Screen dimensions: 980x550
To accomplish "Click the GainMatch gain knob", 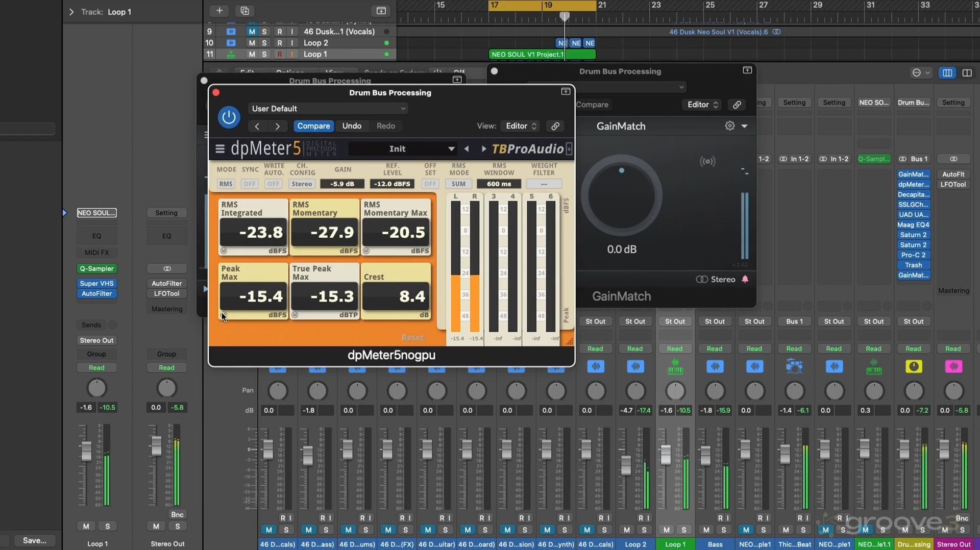I will [621, 195].
